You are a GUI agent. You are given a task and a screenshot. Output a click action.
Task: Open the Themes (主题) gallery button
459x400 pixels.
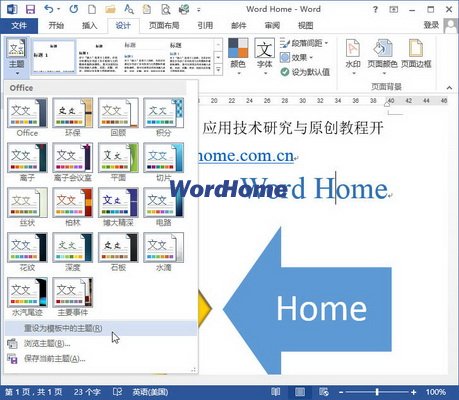17,57
